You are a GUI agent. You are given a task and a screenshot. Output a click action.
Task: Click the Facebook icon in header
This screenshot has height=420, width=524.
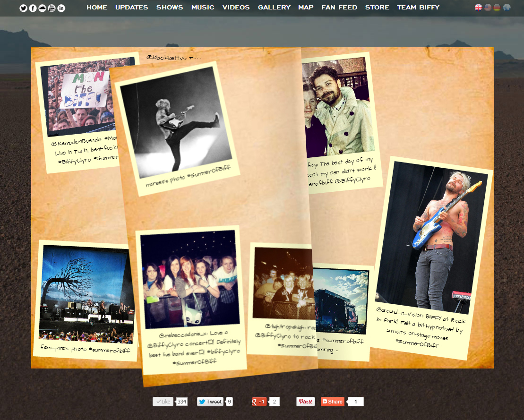[33, 8]
